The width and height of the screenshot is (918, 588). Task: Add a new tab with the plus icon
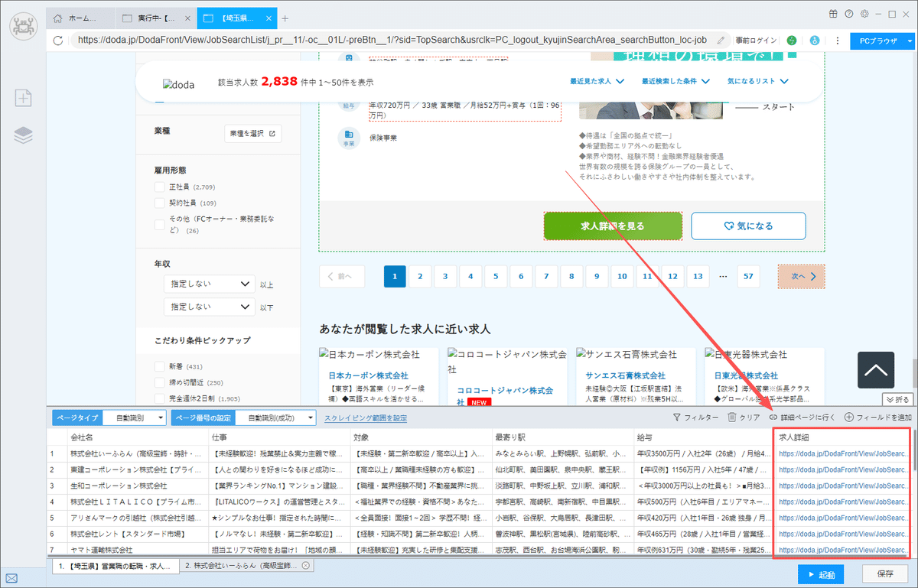coord(285,18)
